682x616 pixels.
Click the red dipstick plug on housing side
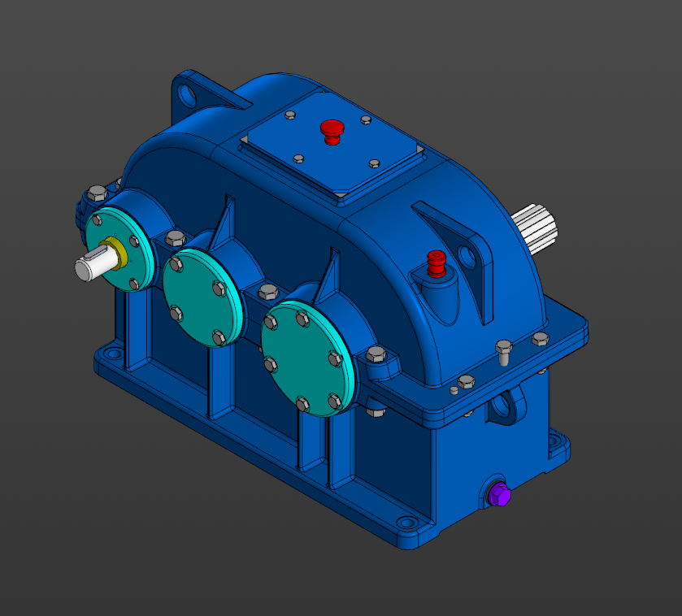click(x=437, y=262)
